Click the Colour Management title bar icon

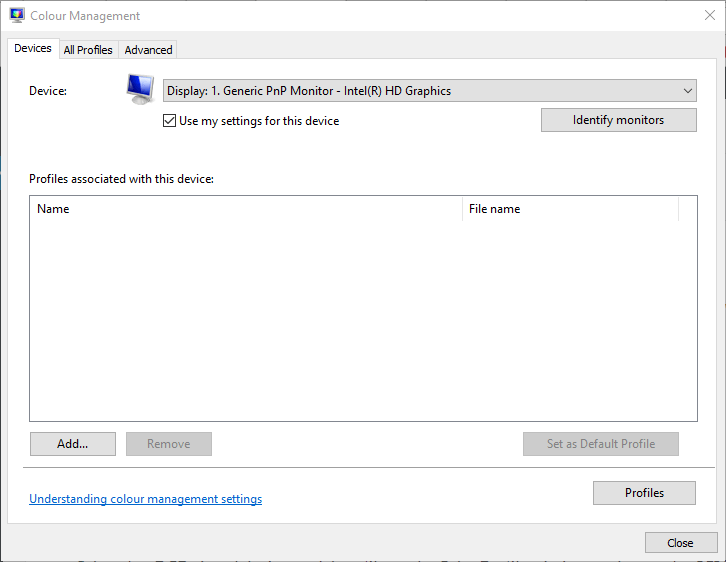pos(17,15)
